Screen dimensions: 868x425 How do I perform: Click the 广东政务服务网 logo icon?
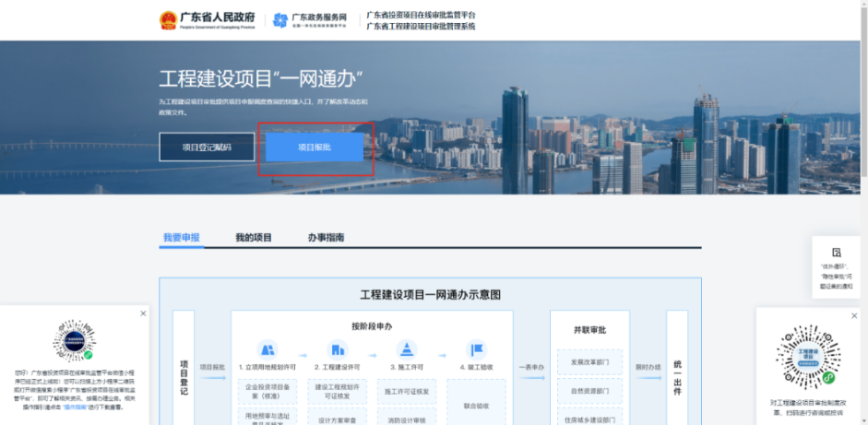(280, 20)
